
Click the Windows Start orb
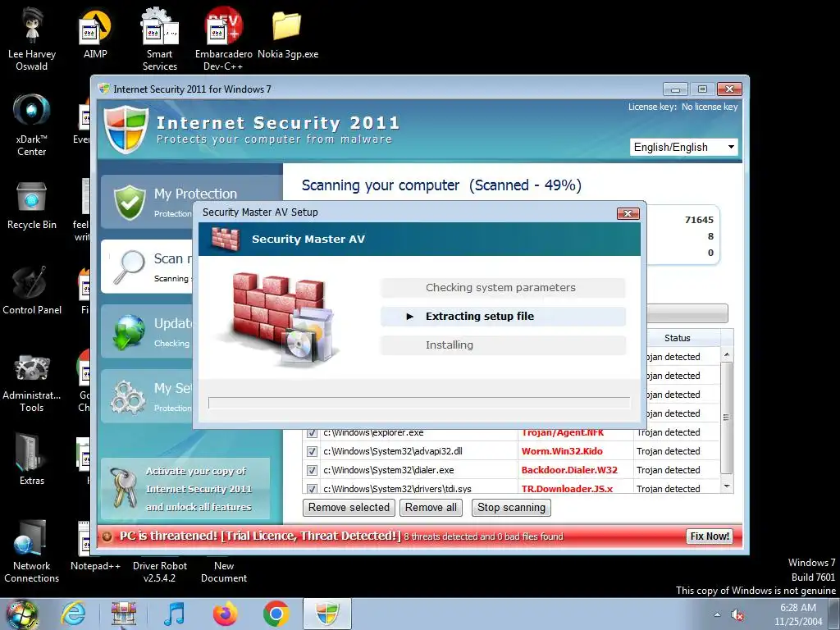(22, 614)
